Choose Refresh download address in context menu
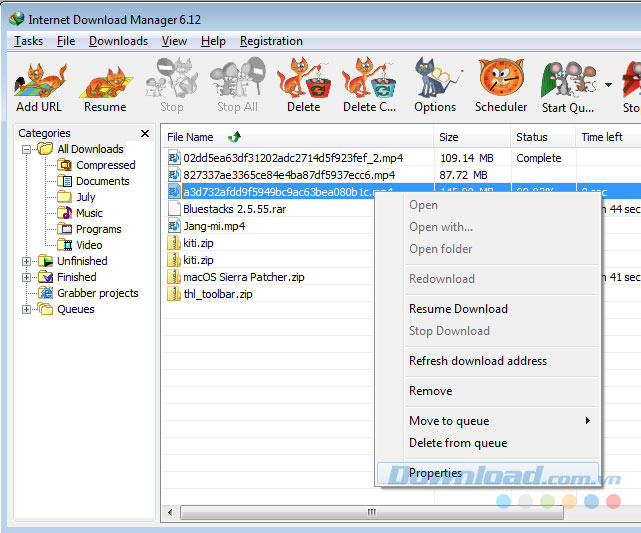The width and height of the screenshot is (641, 533). tap(488, 361)
